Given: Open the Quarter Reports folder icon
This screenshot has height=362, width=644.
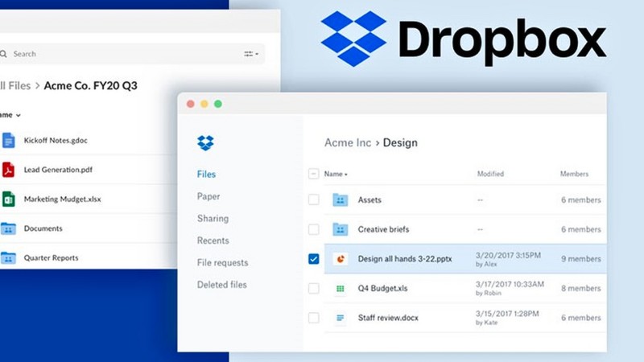Looking at the screenshot, I should tap(8, 257).
